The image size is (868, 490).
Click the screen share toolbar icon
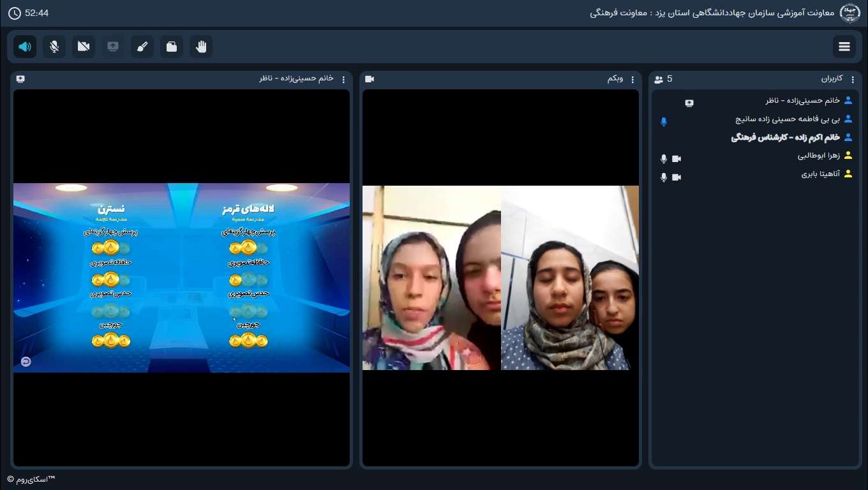(113, 47)
